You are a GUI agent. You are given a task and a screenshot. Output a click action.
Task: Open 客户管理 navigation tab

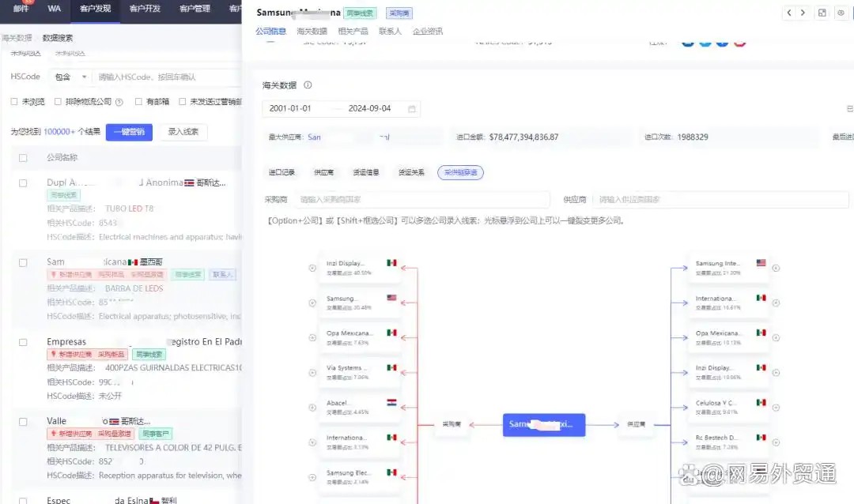tap(195, 9)
